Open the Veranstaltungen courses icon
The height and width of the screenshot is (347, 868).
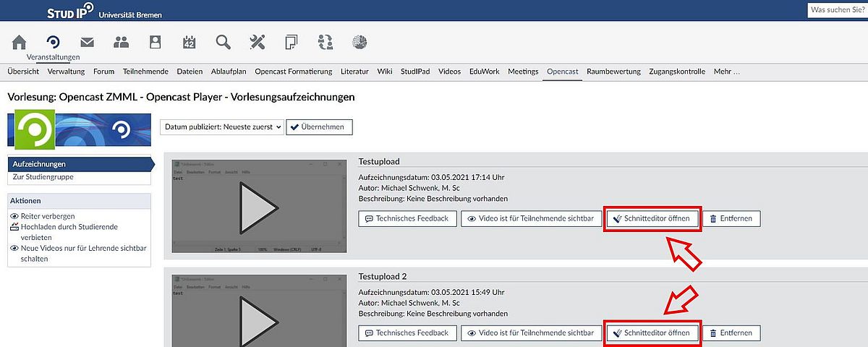click(x=53, y=42)
